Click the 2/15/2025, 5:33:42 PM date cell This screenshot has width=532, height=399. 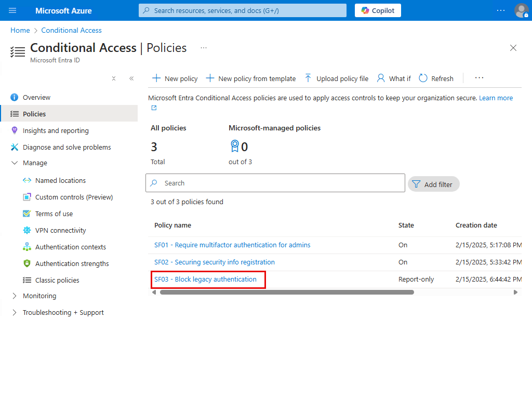[488, 262]
